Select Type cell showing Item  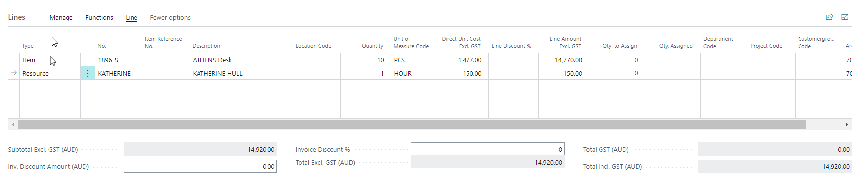click(50, 60)
